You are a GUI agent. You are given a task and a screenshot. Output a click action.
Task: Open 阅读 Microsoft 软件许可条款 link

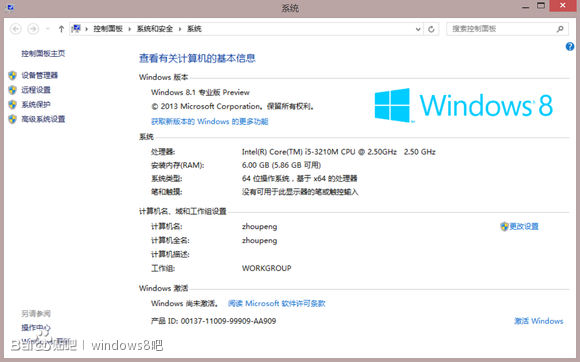(x=277, y=304)
